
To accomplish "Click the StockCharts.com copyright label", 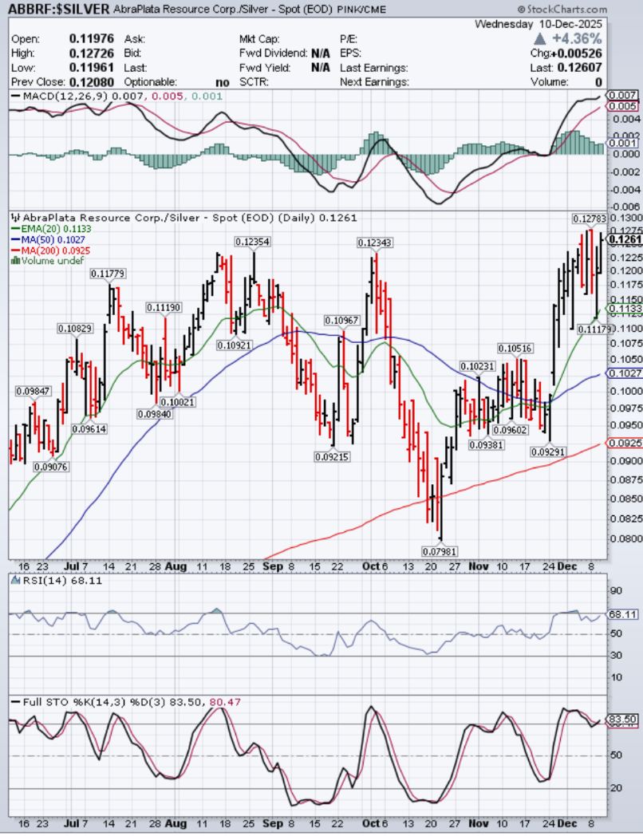I will tap(562, 9).
